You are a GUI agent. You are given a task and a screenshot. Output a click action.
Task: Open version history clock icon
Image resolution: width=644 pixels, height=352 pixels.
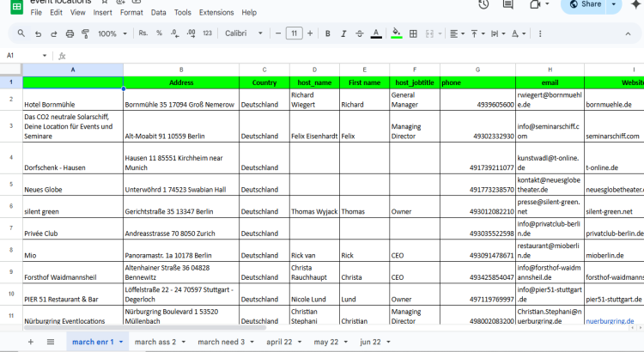pyautogui.click(x=484, y=4)
